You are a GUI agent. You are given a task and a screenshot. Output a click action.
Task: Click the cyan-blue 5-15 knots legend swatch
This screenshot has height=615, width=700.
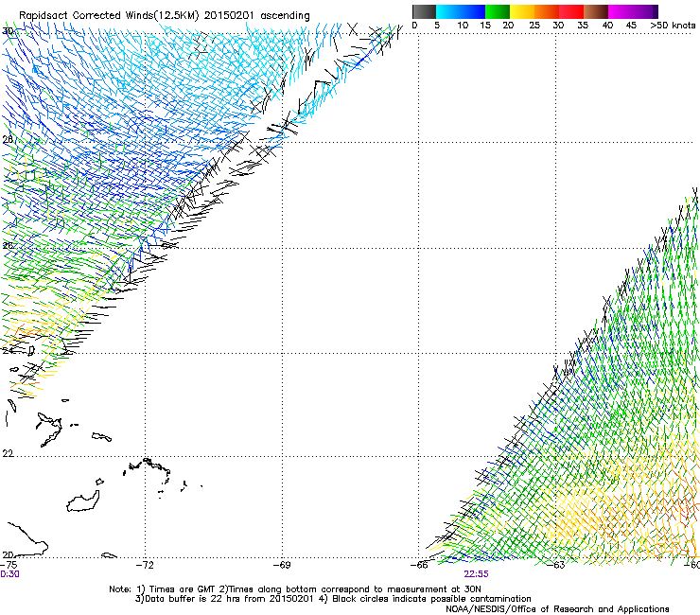(x=461, y=11)
